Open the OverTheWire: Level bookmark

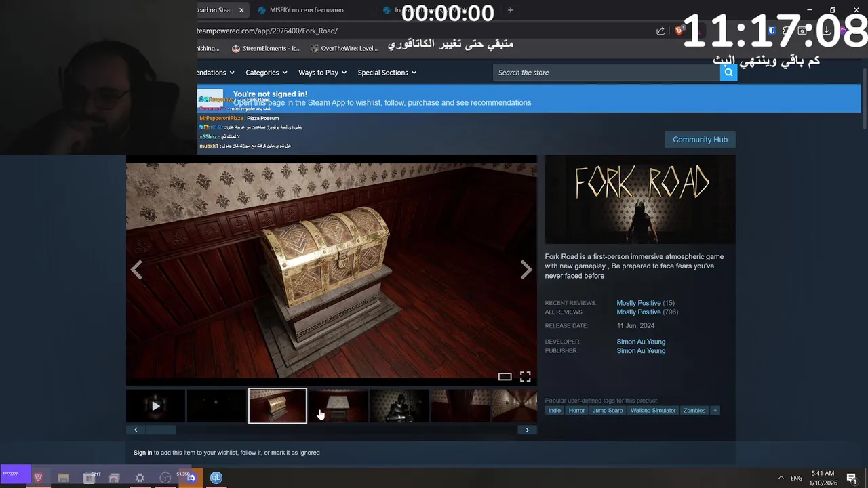coord(344,48)
